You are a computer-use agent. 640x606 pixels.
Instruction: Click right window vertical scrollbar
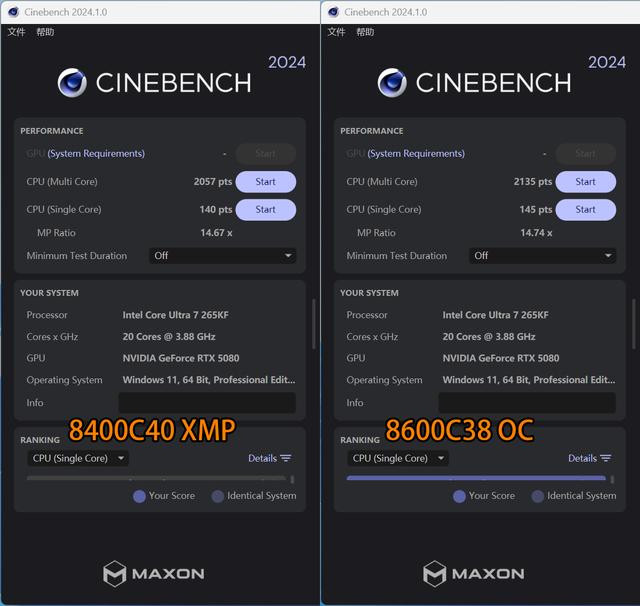tap(634, 324)
